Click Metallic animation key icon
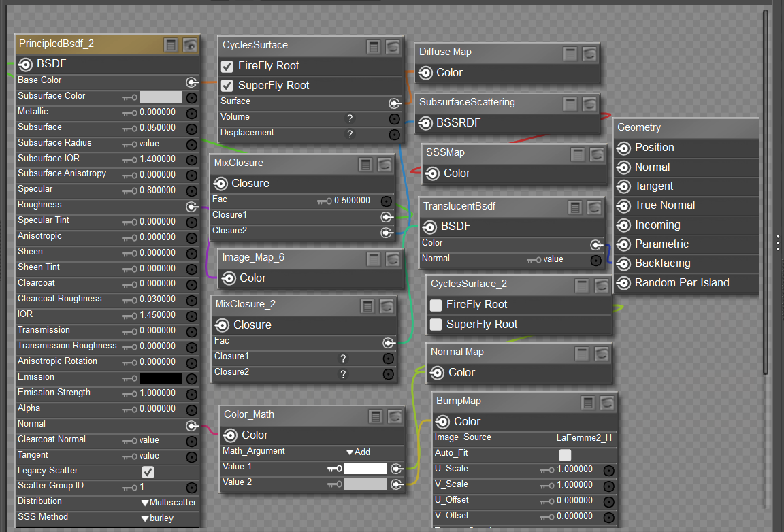 (130, 114)
